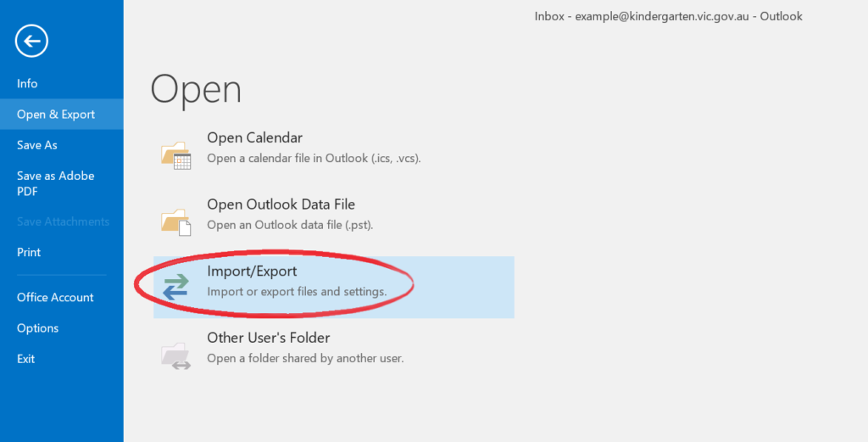Click the Other User's Folder icon

coord(176,355)
